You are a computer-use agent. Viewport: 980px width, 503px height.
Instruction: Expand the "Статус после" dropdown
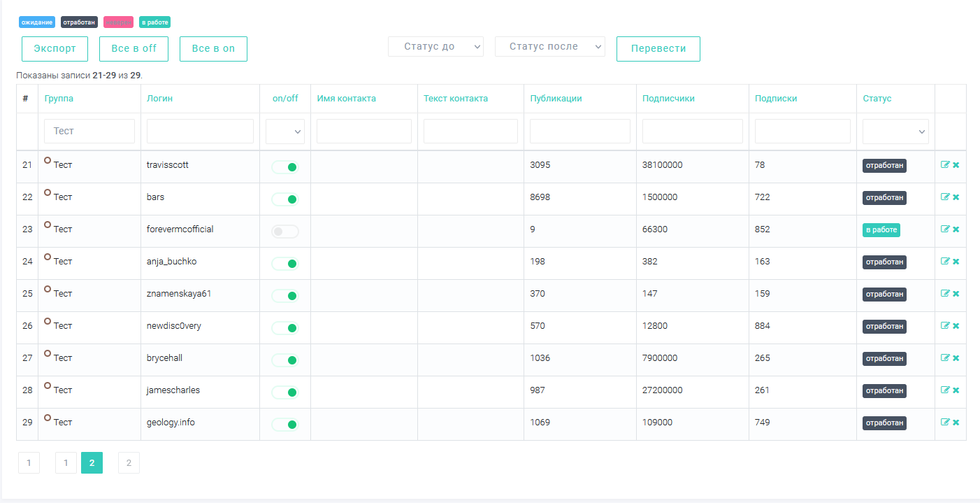coord(549,47)
